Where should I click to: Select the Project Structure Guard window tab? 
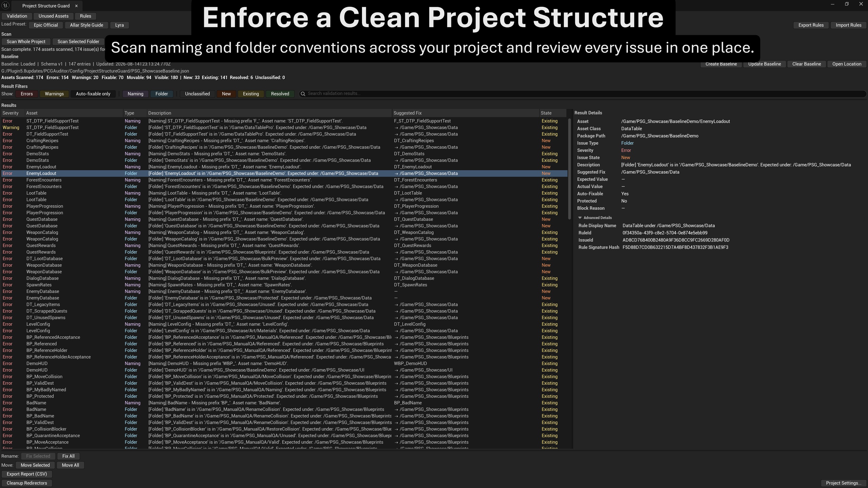(x=46, y=6)
